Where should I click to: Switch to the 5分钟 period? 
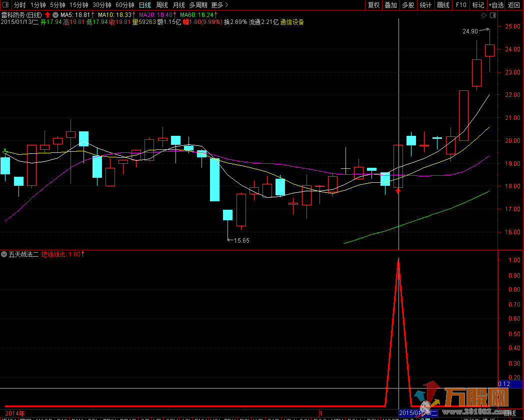click(58, 5)
